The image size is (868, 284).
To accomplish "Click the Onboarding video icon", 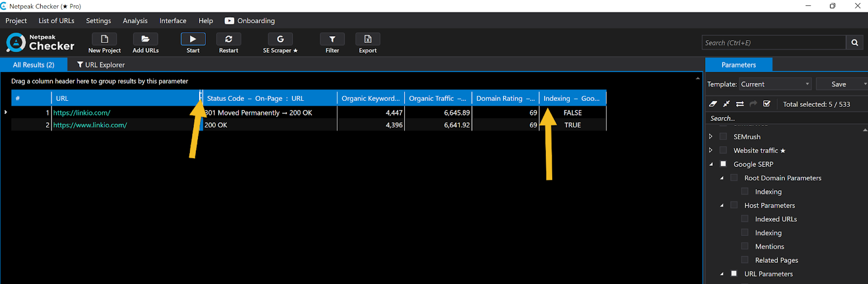I will click(229, 21).
